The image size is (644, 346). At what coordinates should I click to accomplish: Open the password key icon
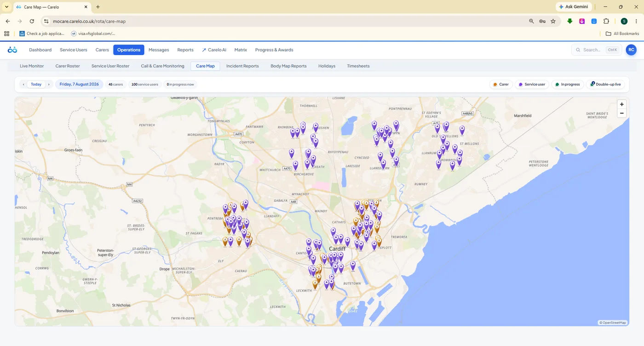pyautogui.click(x=542, y=21)
